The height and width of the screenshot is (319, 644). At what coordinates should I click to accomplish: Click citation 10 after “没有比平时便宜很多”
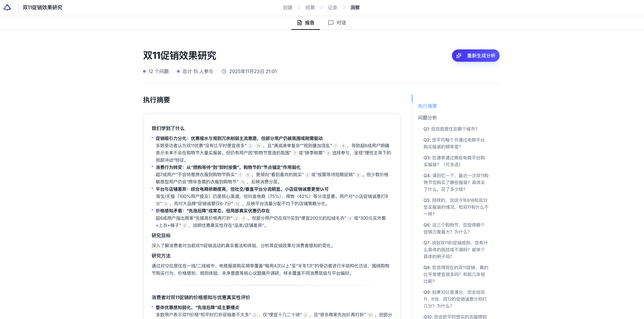coord(258,146)
